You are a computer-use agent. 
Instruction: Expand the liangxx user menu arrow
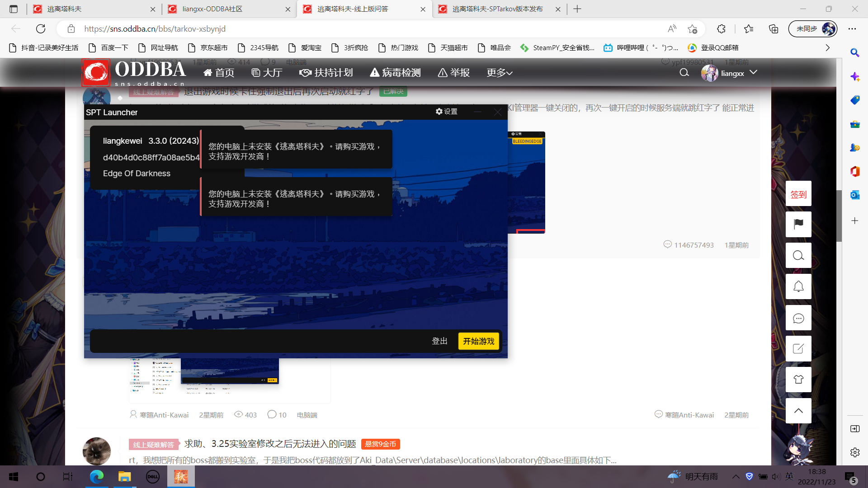pos(753,72)
